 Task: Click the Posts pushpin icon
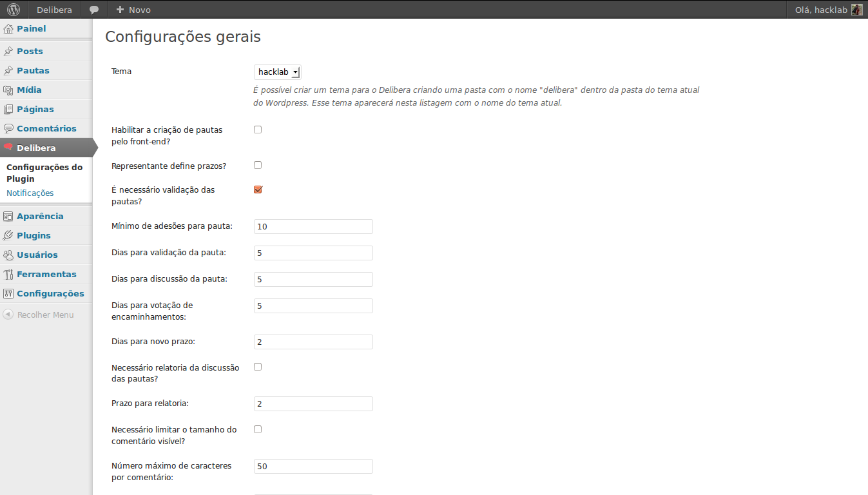[8, 51]
